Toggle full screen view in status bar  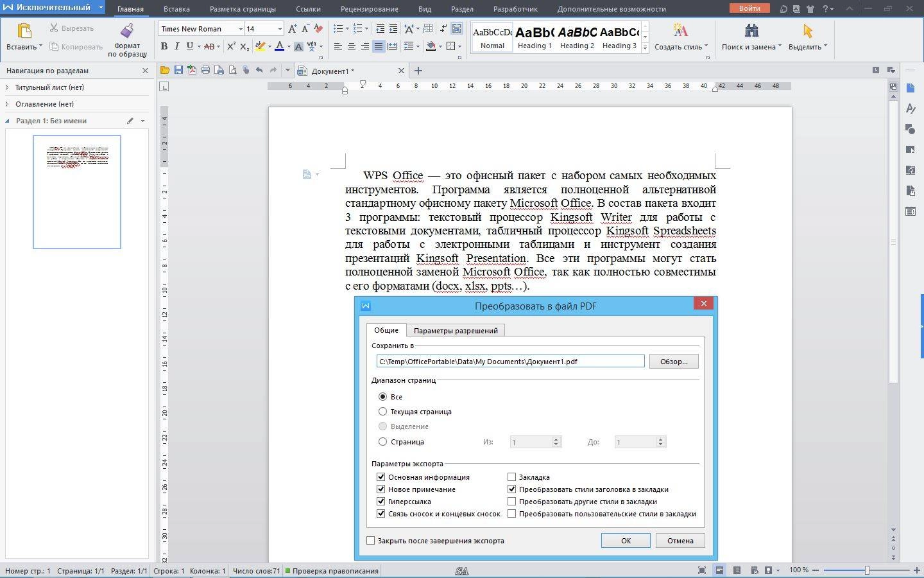(x=702, y=570)
